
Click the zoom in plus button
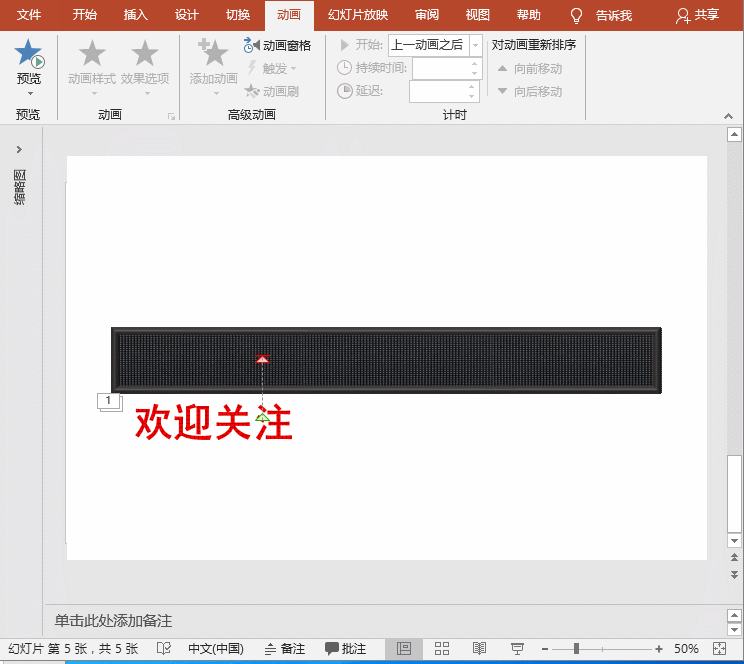(x=659, y=649)
